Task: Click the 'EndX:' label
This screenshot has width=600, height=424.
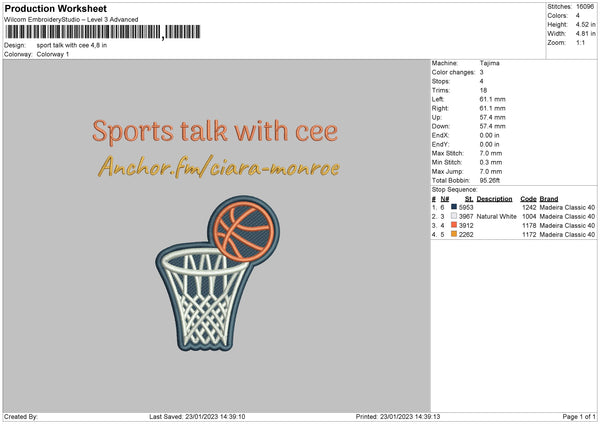Action: (x=440, y=135)
